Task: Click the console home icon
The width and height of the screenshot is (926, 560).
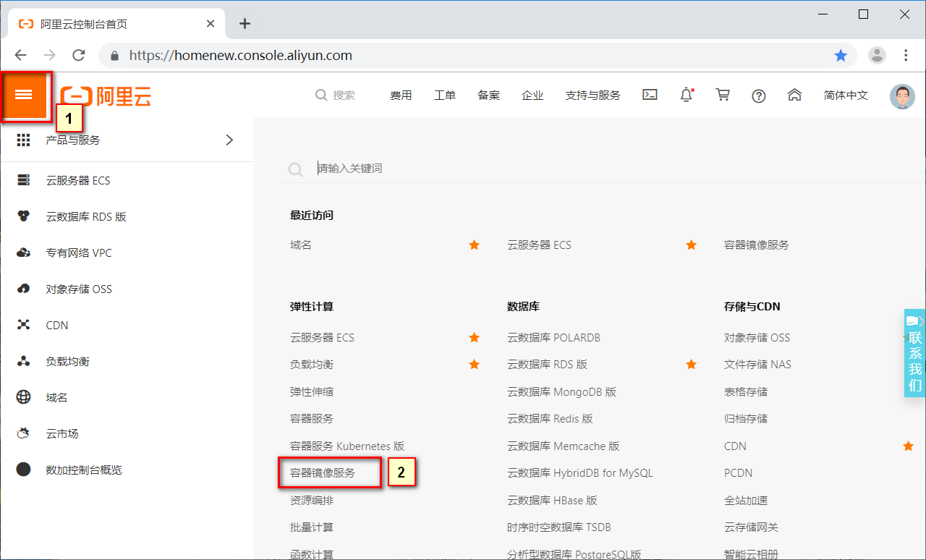Action: click(794, 95)
